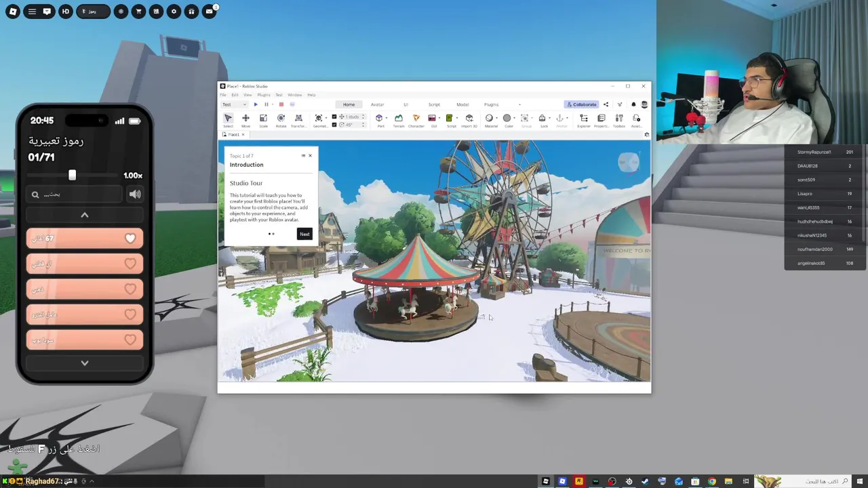Pause the test session
The height and width of the screenshot is (488, 868).
pos(267,104)
